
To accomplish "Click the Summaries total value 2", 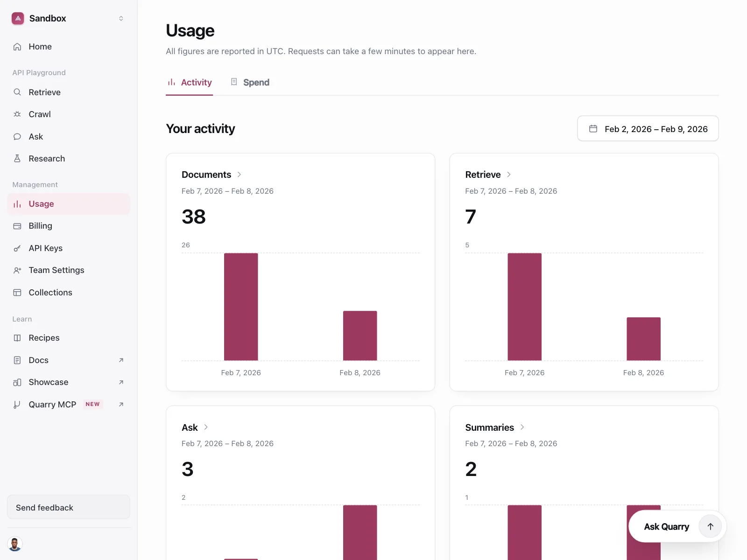I will coord(471,469).
